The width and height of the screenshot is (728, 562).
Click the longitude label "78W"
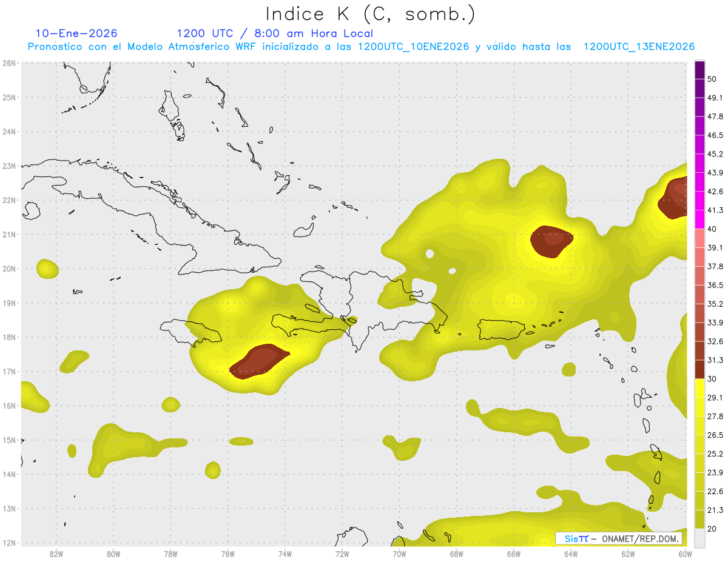coord(170,554)
